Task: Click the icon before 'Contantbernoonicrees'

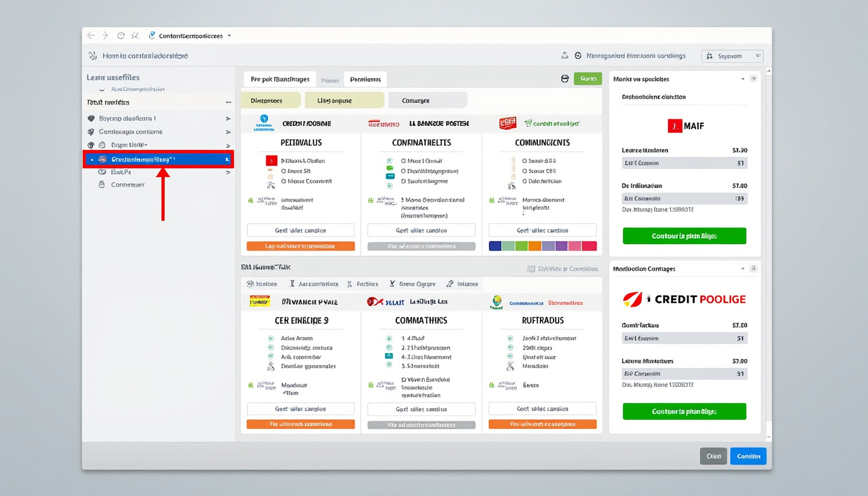Action: tap(152, 36)
